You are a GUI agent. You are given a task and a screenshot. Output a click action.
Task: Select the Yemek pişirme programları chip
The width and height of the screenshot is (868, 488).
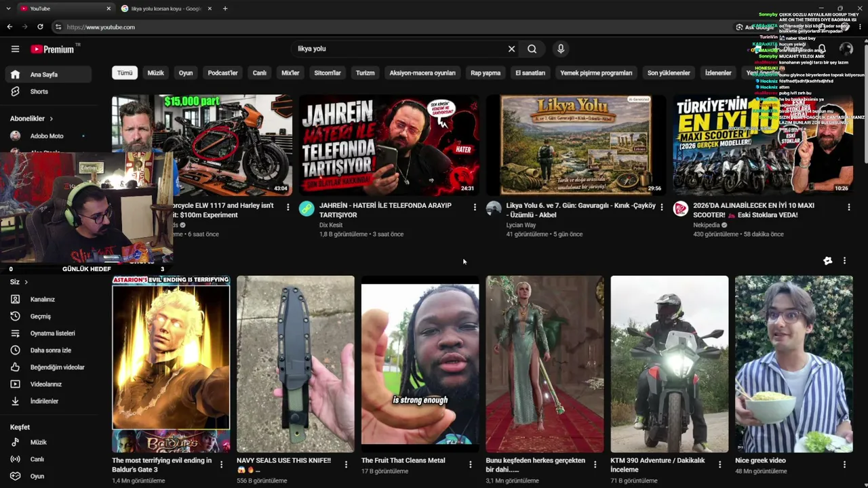coord(596,73)
